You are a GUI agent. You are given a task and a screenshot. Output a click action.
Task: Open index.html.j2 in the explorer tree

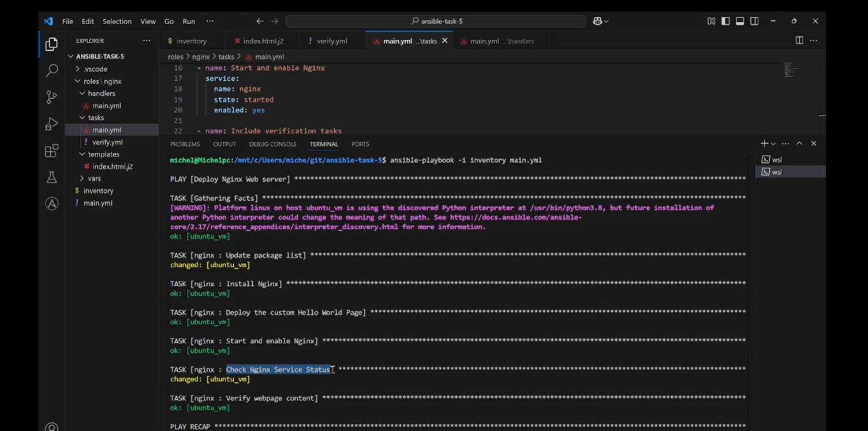pyautogui.click(x=112, y=167)
